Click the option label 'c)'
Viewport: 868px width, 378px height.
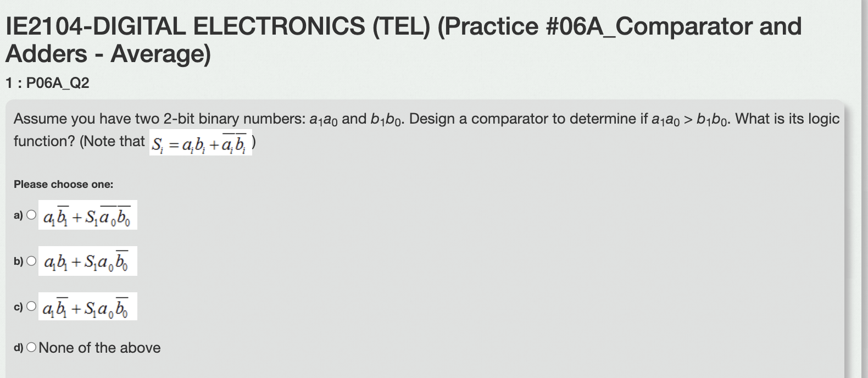tap(18, 306)
